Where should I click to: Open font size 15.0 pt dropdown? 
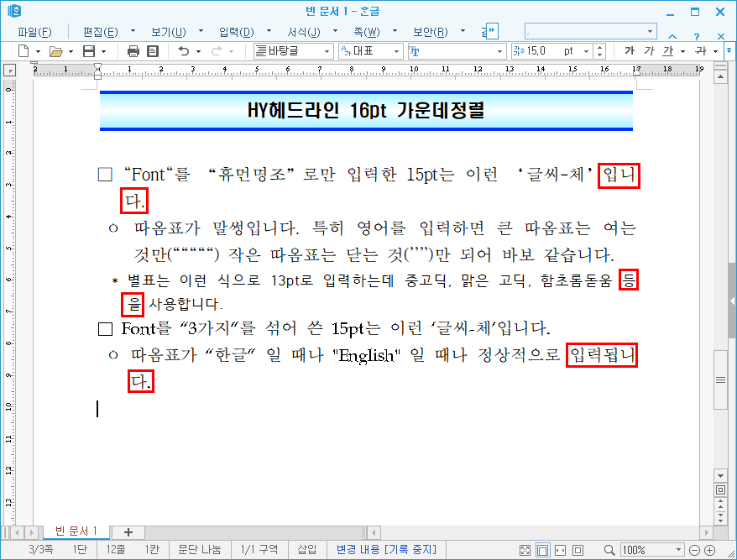pos(586,51)
